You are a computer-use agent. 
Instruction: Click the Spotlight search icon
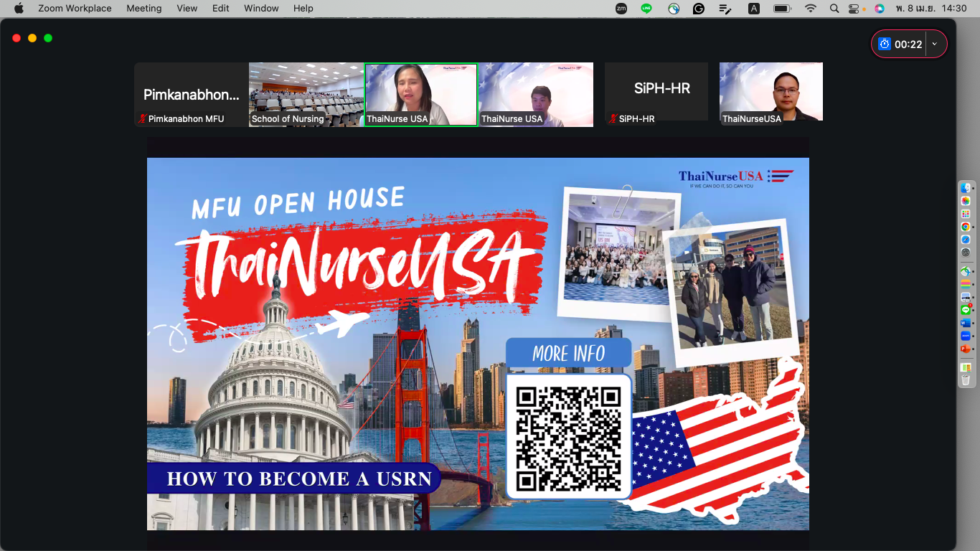pos(834,9)
